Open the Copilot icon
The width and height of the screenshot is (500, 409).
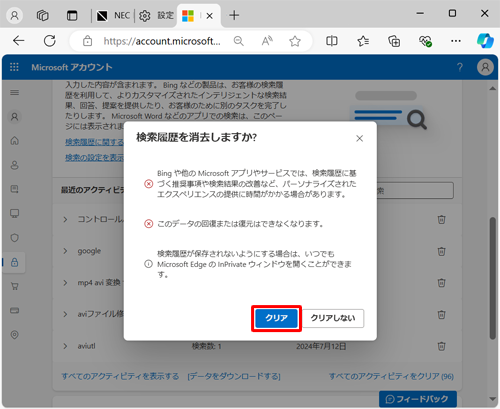485,41
